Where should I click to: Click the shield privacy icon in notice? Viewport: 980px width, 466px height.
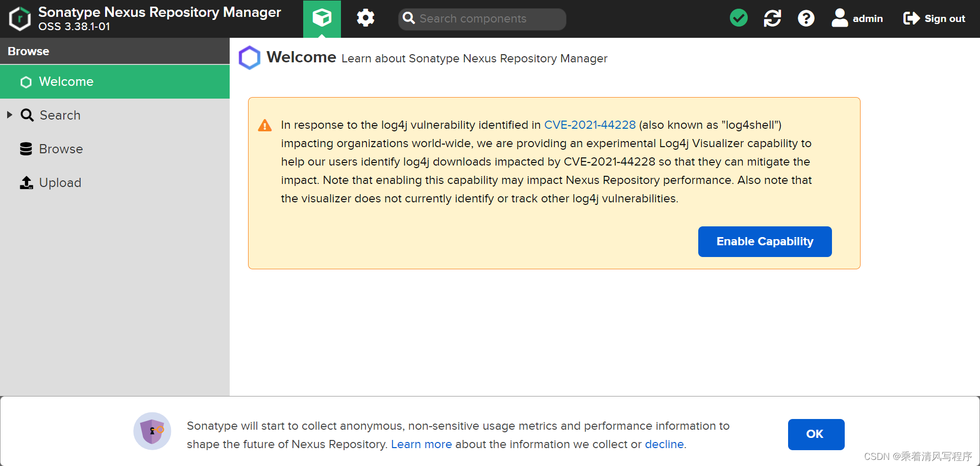[x=152, y=431]
